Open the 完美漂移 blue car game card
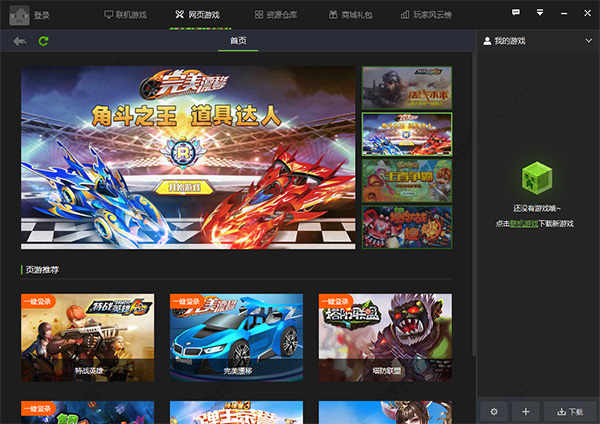 [236, 338]
